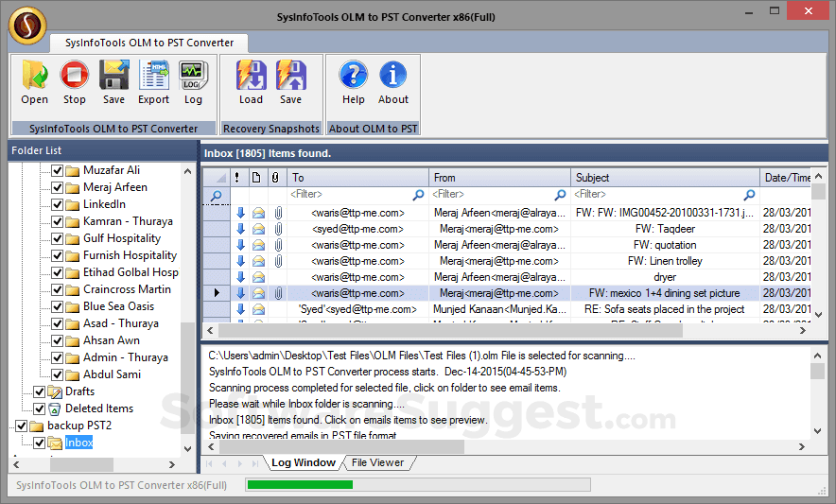Uncheck the LinkedIn folder checkbox
This screenshot has height=504, width=836.
point(57,204)
